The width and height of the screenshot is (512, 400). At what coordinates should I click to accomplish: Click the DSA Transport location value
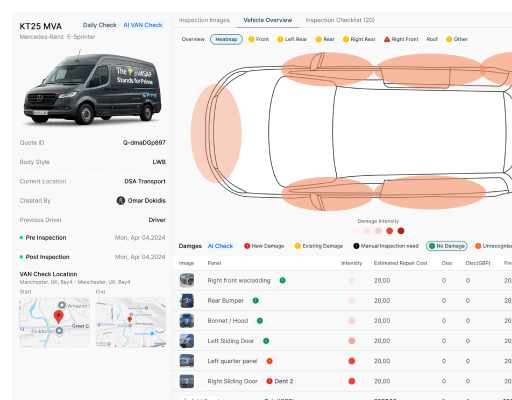click(145, 181)
